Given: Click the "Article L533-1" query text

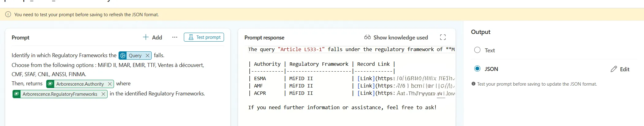Looking at the screenshot, I should 301,49.
